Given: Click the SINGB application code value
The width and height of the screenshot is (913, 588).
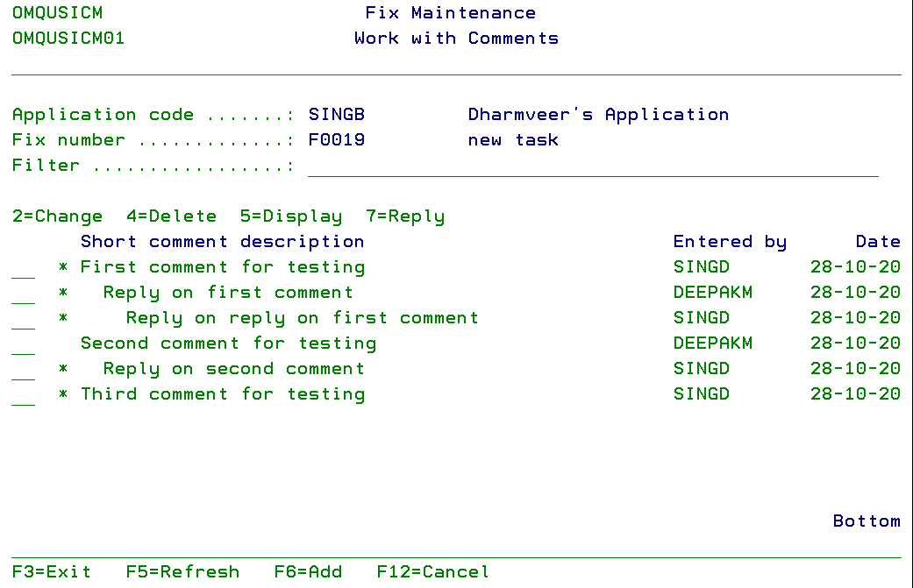Looking at the screenshot, I should click(337, 115).
